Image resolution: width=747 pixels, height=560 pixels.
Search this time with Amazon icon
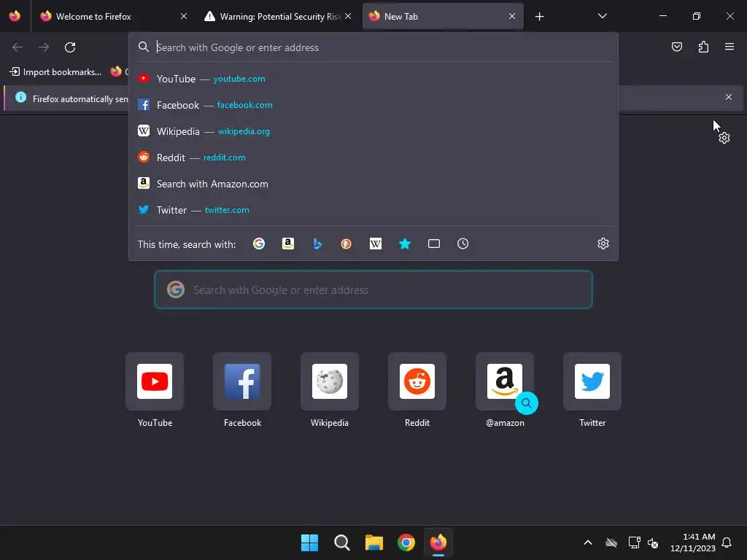pyautogui.click(x=287, y=244)
